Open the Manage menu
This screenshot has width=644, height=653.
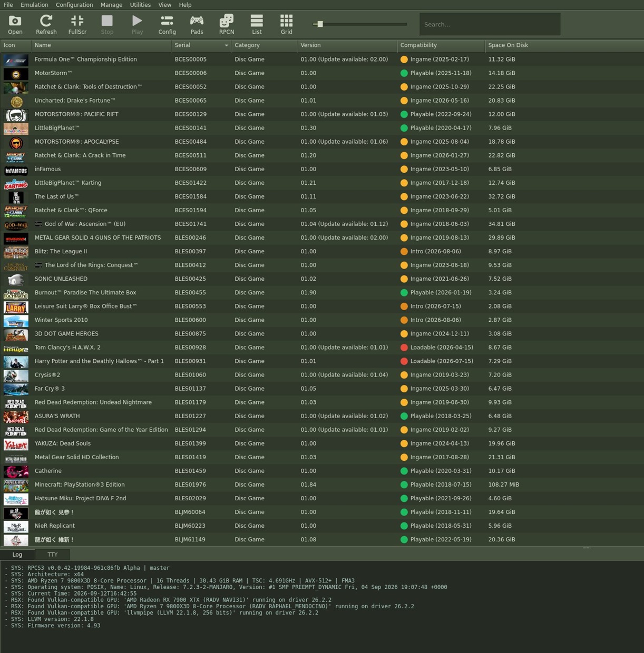[x=111, y=5]
